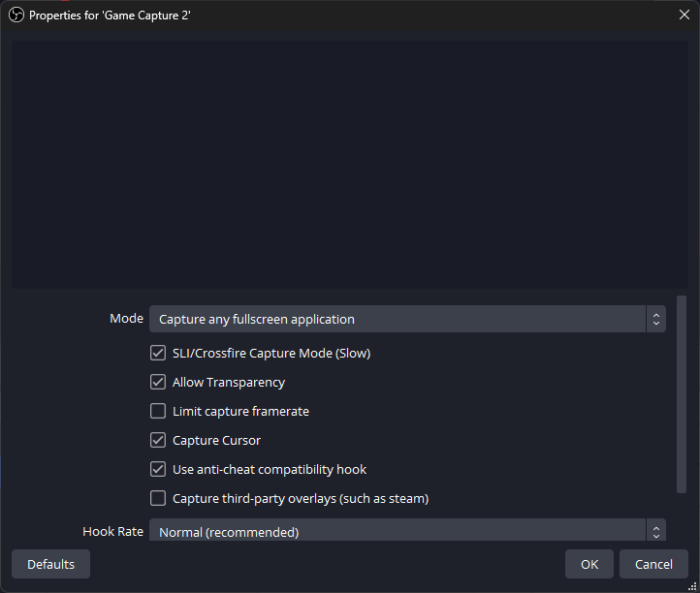Enable Limit capture framerate
This screenshot has height=593, width=700.
click(158, 411)
